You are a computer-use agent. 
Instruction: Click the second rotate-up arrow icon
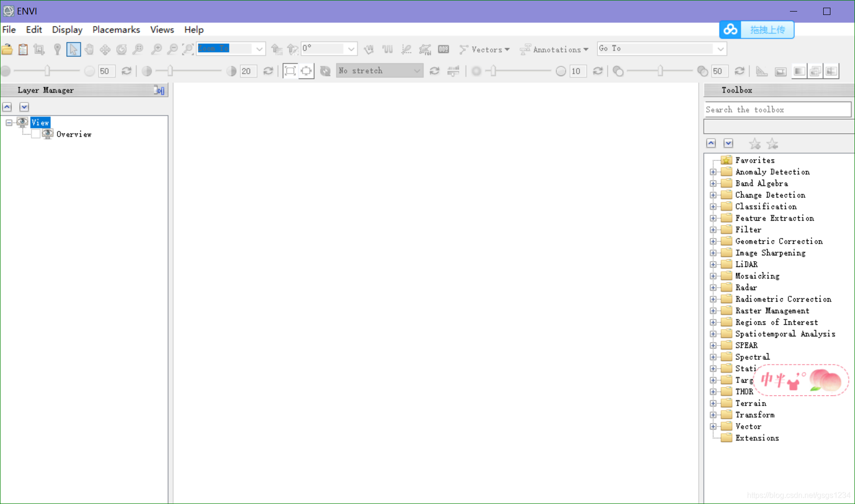point(292,49)
